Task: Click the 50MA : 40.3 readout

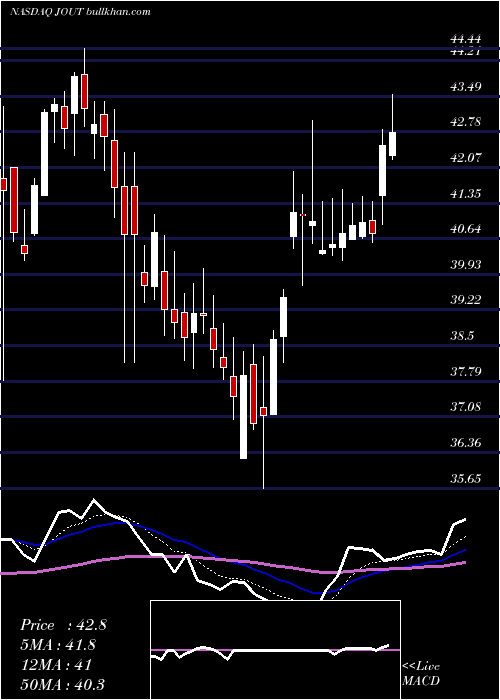Action: (62, 684)
